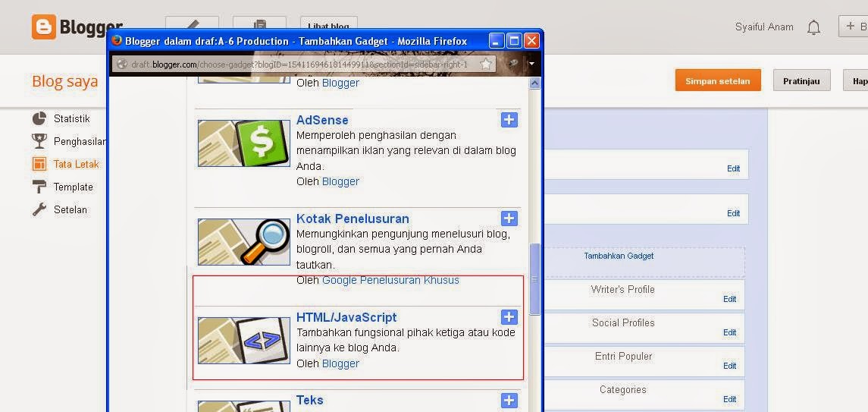Follow the Blogger link under HTML/JavaScript
868x412 pixels.
[x=340, y=363]
